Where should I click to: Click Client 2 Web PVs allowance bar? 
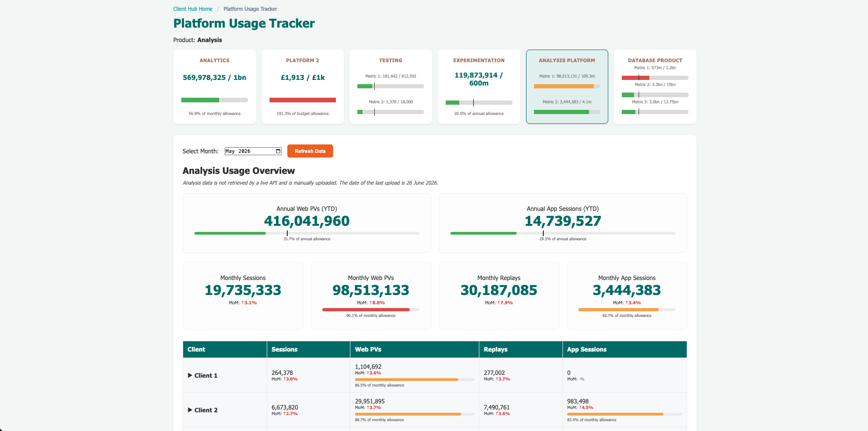tap(414, 414)
